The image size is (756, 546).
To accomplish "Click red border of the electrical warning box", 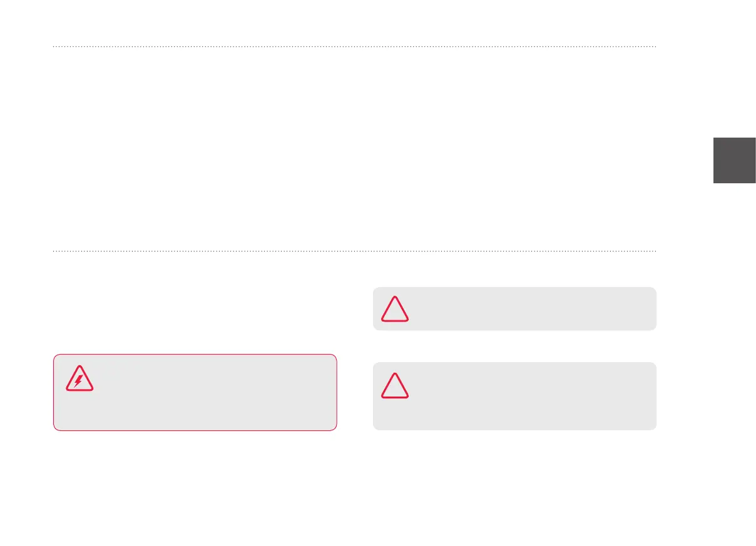I will [195, 355].
